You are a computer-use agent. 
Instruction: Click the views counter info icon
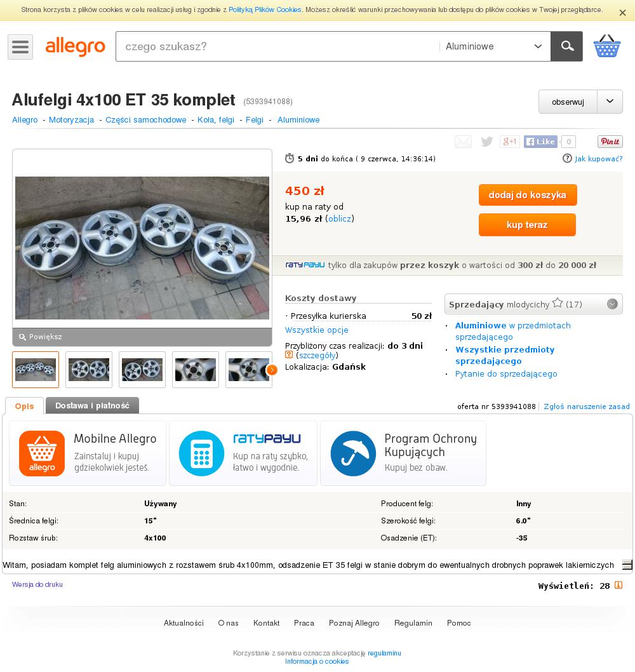618,586
